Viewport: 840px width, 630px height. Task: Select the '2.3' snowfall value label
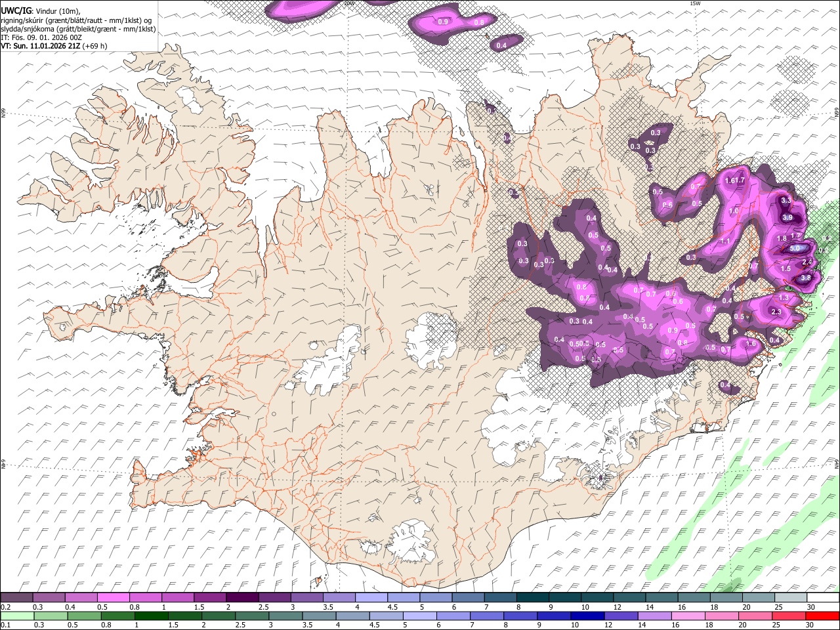(776, 312)
